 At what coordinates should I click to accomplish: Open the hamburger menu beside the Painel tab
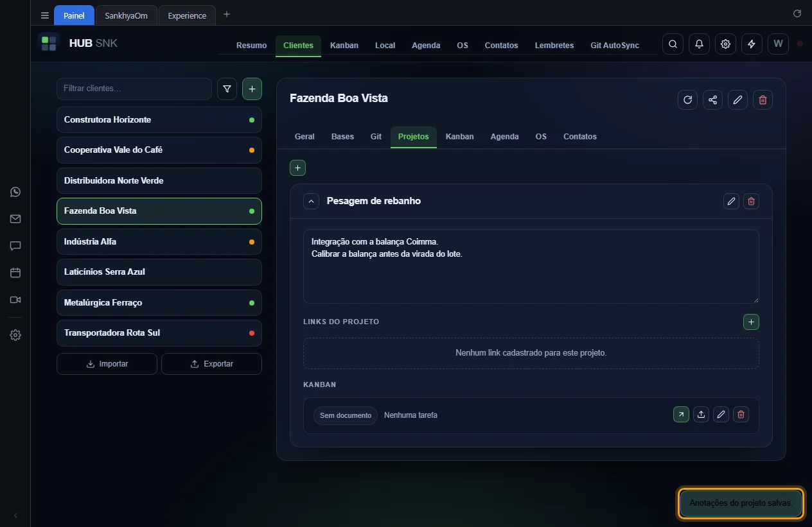pyautogui.click(x=45, y=15)
